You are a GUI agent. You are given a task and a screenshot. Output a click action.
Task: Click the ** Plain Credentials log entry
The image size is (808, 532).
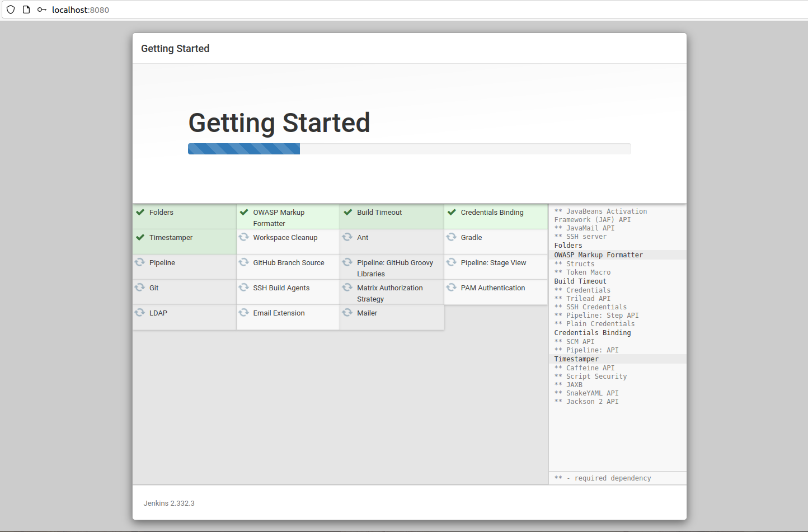pyautogui.click(x=594, y=324)
